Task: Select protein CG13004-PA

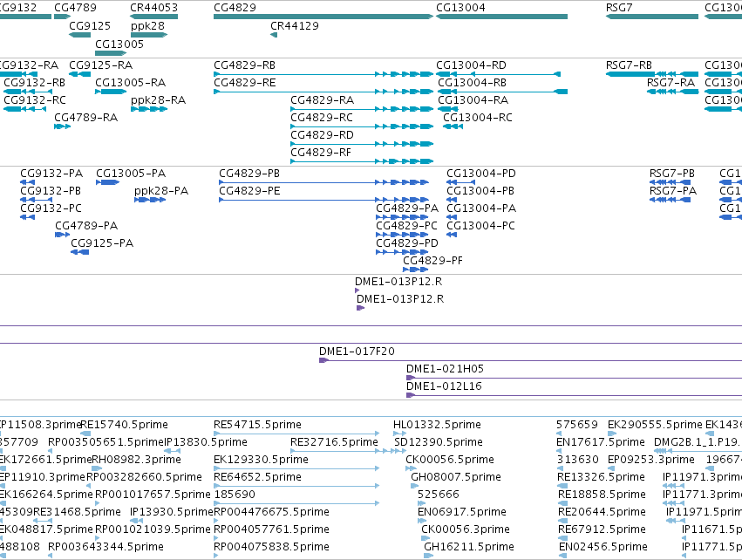Action: pyautogui.click(x=452, y=217)
